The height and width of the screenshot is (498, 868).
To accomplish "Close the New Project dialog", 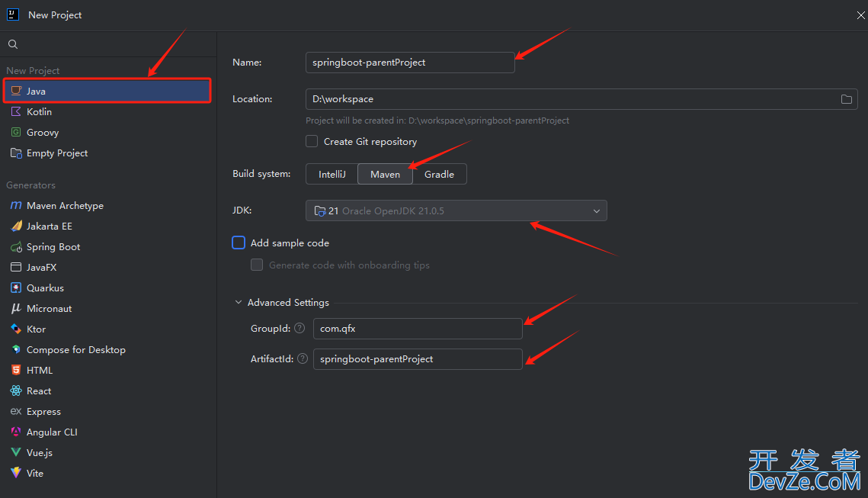I will click(861, 15).
